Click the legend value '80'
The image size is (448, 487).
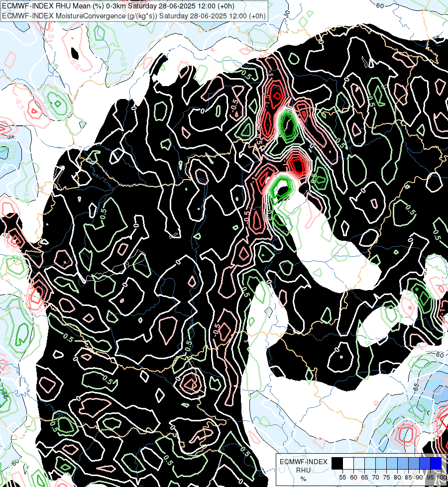click(397, 478)
